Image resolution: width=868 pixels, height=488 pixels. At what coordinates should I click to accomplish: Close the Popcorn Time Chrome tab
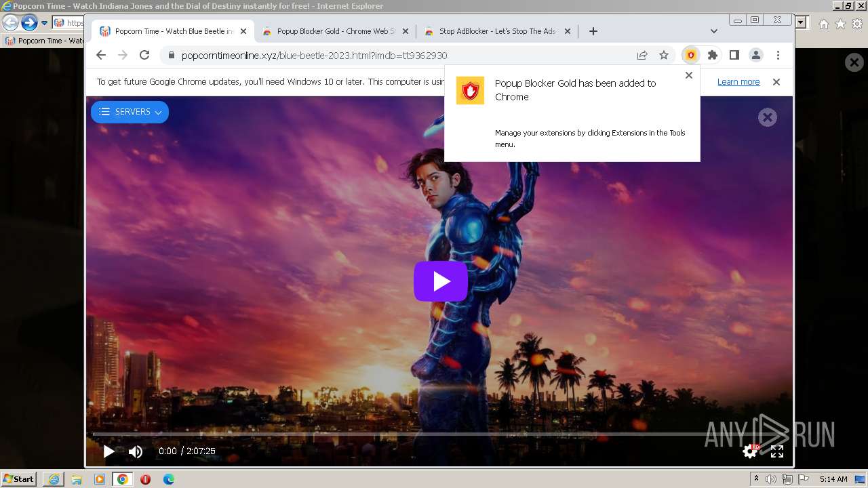[243, 31]
